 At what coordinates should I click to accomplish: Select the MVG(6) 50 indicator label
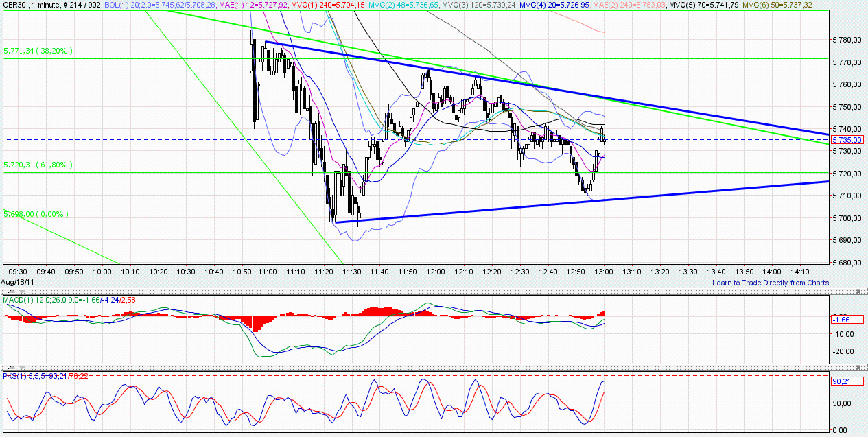click(777, 5)
